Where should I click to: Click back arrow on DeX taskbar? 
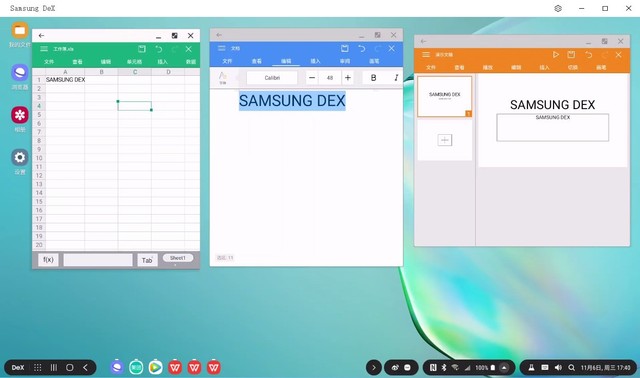point(85,367)
